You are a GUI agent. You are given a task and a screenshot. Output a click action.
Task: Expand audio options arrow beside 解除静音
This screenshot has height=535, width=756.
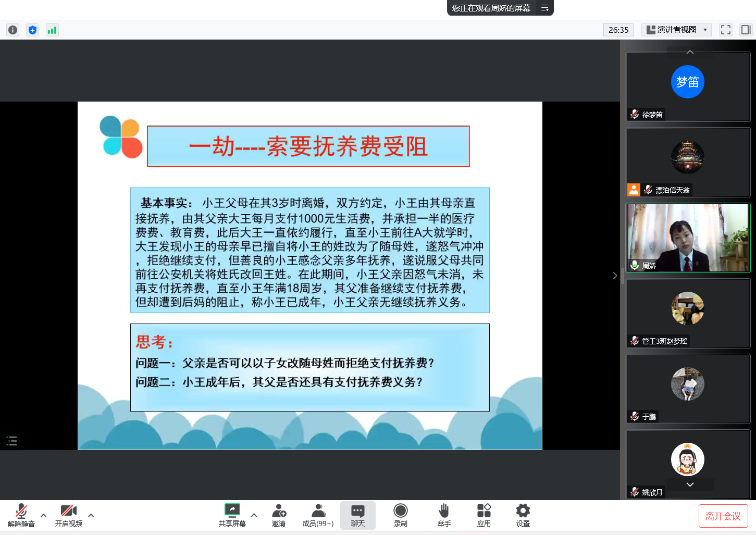[44, 515]
